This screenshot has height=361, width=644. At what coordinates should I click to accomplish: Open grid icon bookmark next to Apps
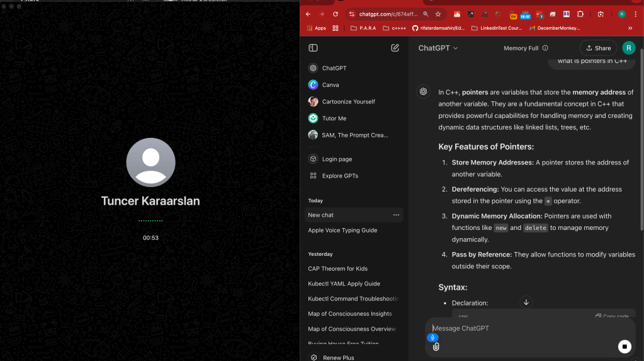[x=335, y=28]
